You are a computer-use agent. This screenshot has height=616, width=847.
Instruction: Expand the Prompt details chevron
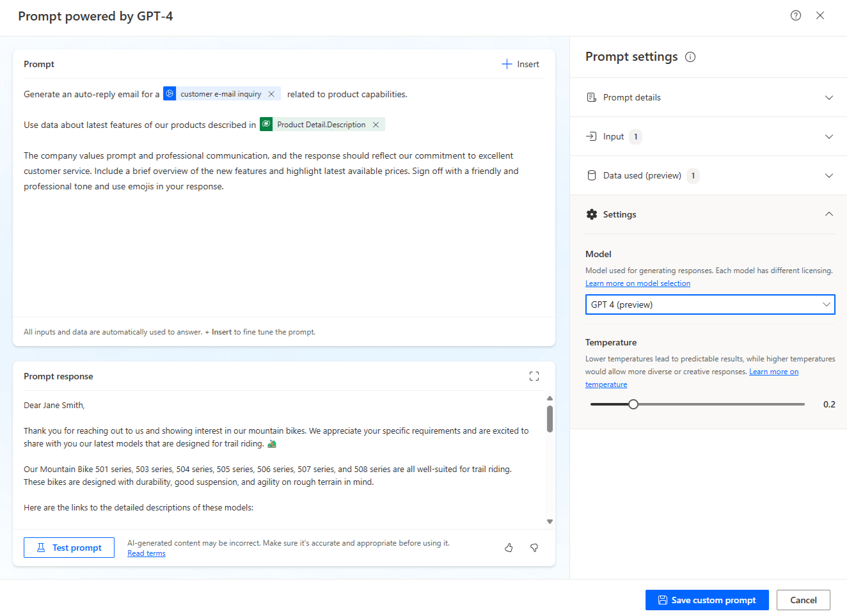[829, 97]
